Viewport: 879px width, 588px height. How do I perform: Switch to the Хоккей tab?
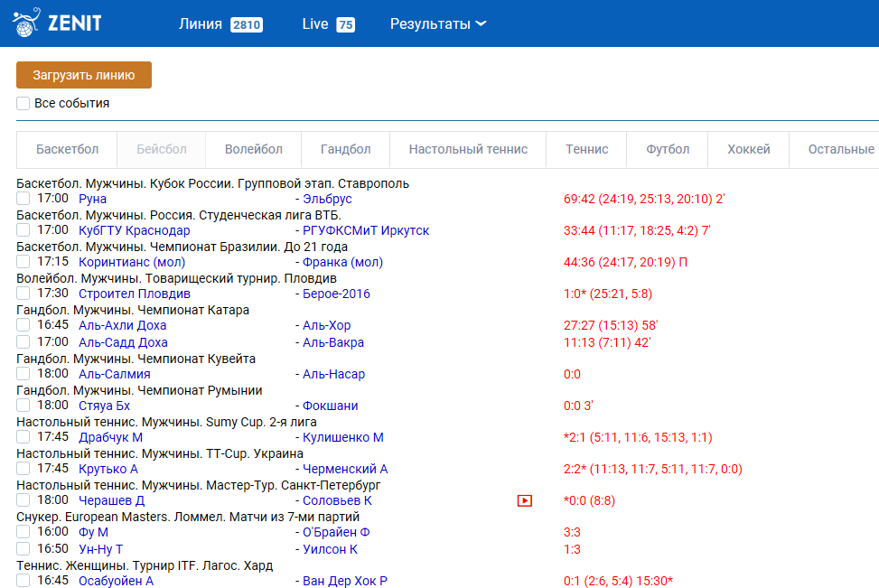pyautogui.click(x=748, y=149)
